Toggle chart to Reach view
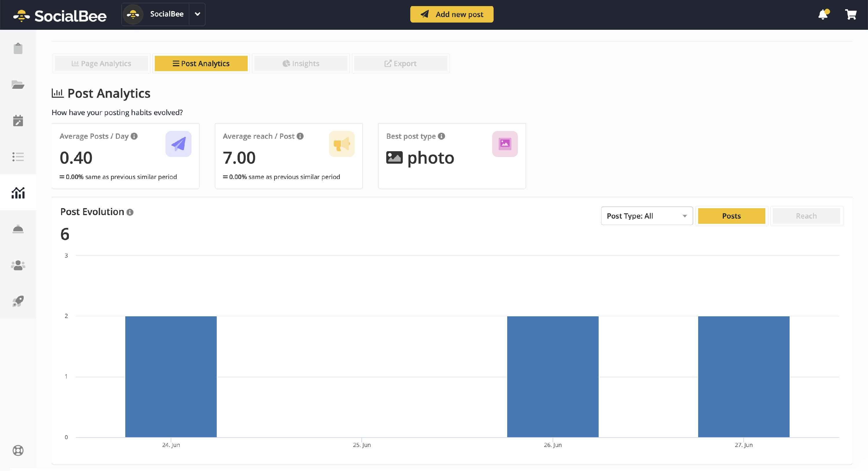This screenshot has height=471, width=868. pyautogui.click(x=806, y=216)
